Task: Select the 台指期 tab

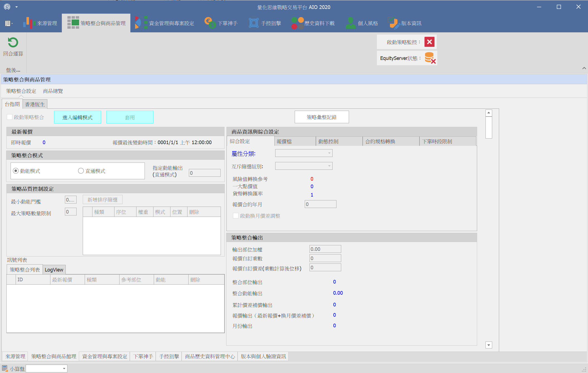Action: click(12, 104)
